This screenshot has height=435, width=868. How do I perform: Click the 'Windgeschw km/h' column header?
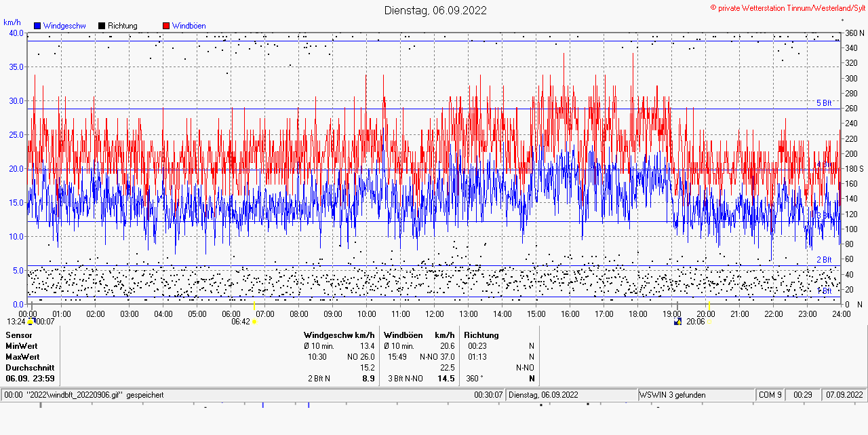340,335
